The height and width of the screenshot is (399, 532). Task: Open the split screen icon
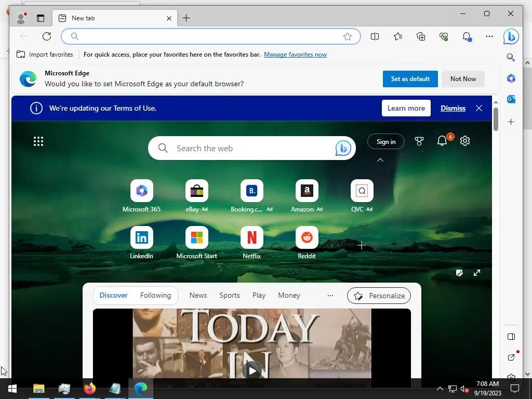pyautogui.click(x=375, y=36)
